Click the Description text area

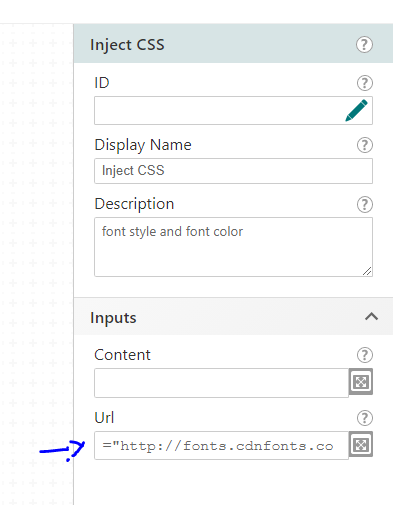coord(233,247)
